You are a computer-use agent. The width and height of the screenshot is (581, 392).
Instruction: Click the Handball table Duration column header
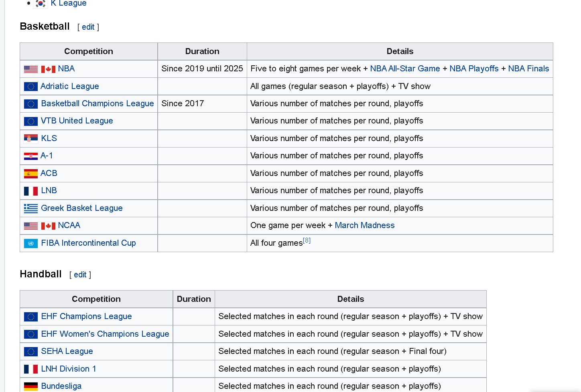click(194, 299)
